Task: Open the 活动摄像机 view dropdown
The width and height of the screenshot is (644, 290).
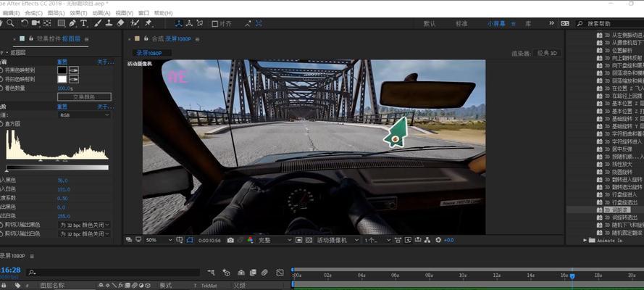Action: coord(337,240)
